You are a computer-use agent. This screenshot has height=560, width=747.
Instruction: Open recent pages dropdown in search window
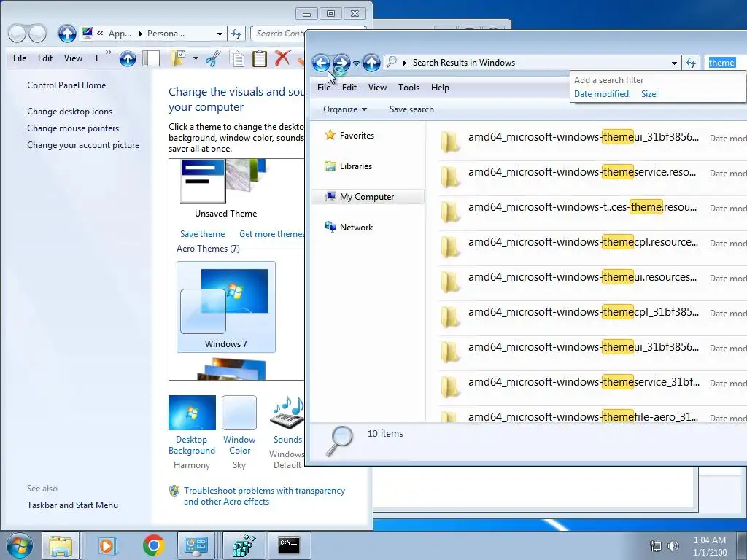click(356, 63)
